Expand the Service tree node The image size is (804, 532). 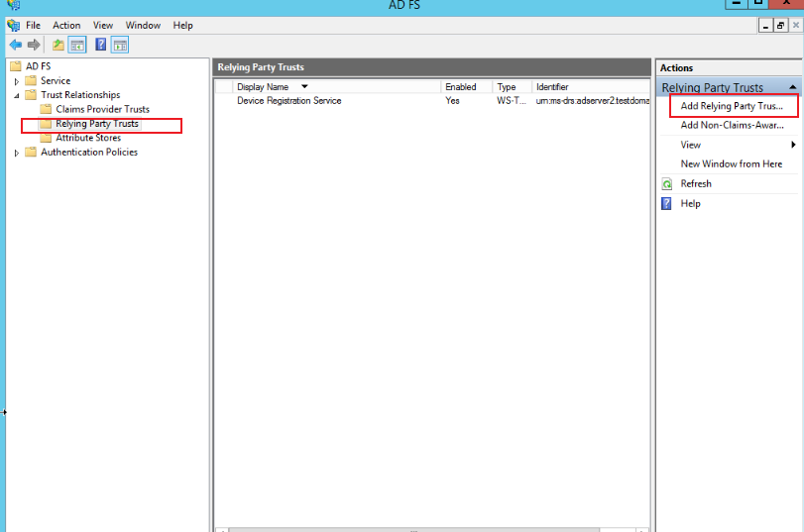click(17, 81)
